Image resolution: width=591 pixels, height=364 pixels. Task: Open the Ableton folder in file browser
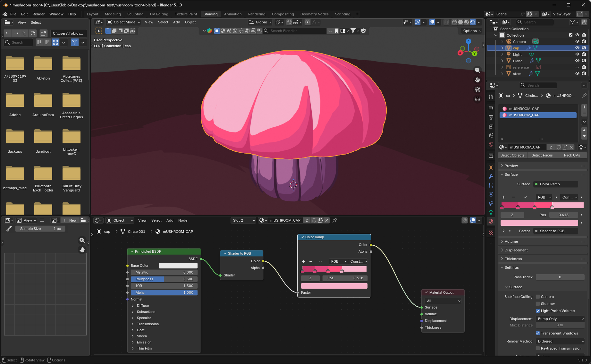43,68
